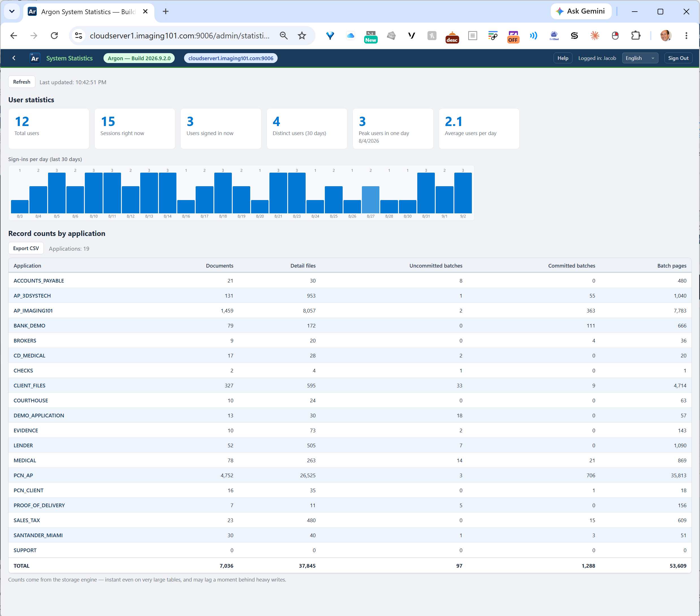The width and height of the screenshot is (700, 616).
Task: Reload the page with the refresh icon
Action: click(54, 36)
